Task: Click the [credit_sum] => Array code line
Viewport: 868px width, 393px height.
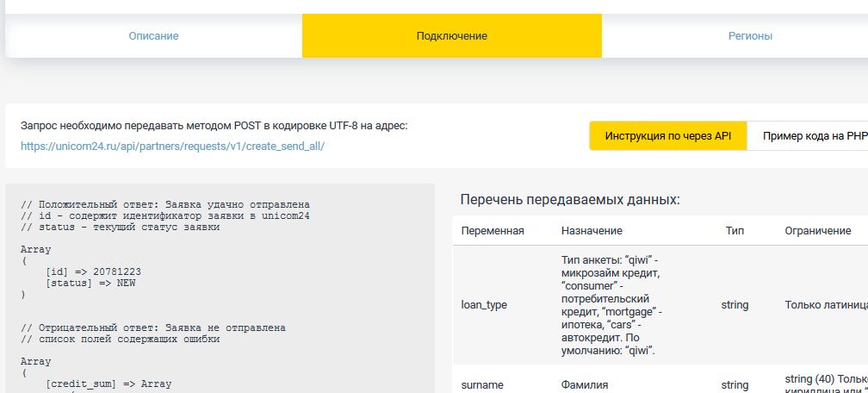Action: point(108,384)
